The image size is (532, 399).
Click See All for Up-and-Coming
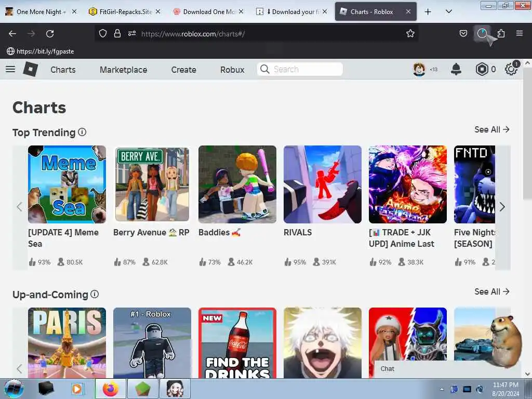pyautogui.click(x=492, y=291)
